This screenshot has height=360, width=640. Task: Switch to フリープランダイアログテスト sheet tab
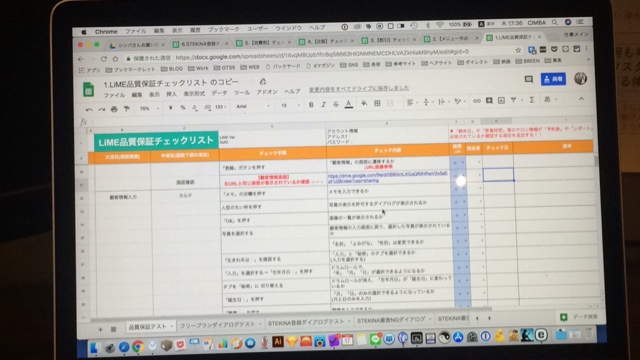217,324
